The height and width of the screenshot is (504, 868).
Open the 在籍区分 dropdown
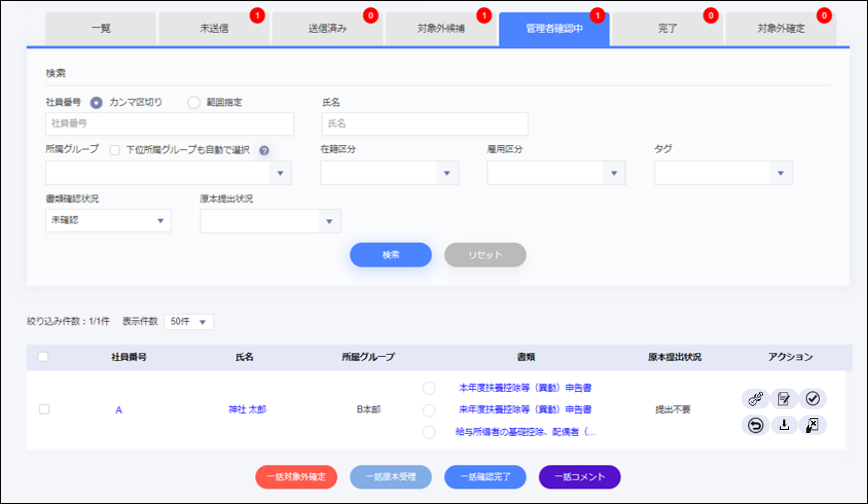pos(389,173)
